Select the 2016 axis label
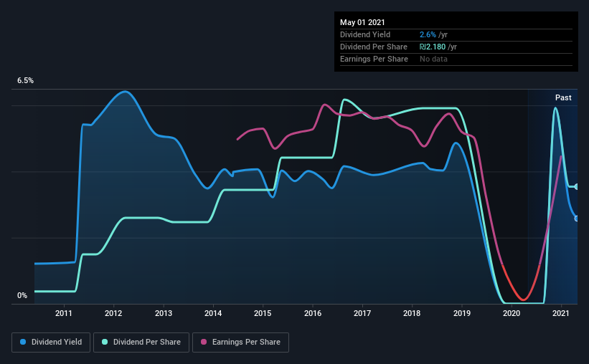This screenshot has height=364, width=589. [x=313, y=313]
